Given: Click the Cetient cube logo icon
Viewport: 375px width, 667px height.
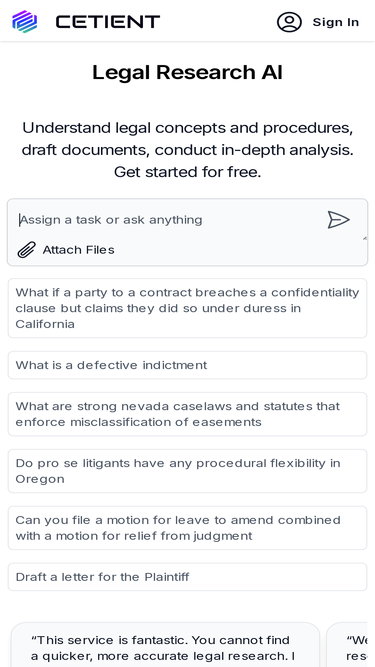Looking at the screenshot, I should coord(25,22).
